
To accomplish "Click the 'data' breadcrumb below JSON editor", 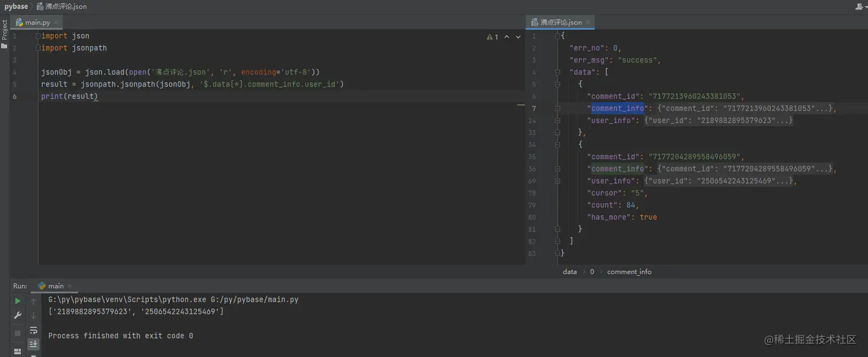I will coord(569,272).
